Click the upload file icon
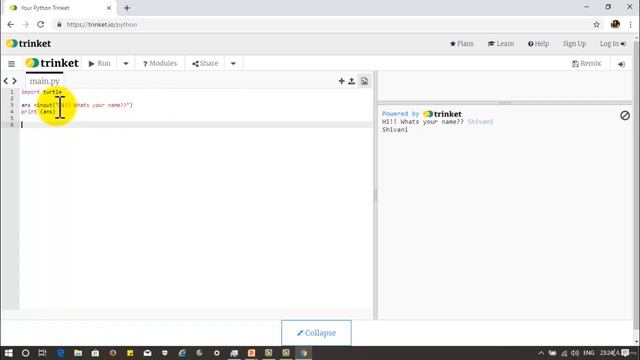640x360 pixels. (351, 81)
